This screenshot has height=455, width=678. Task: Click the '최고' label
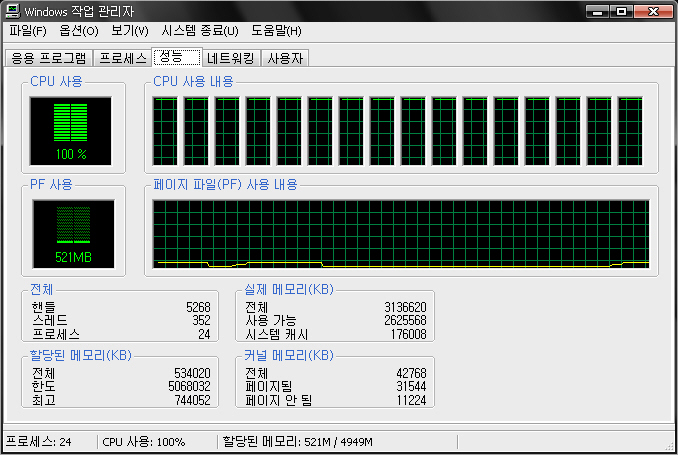44,400
